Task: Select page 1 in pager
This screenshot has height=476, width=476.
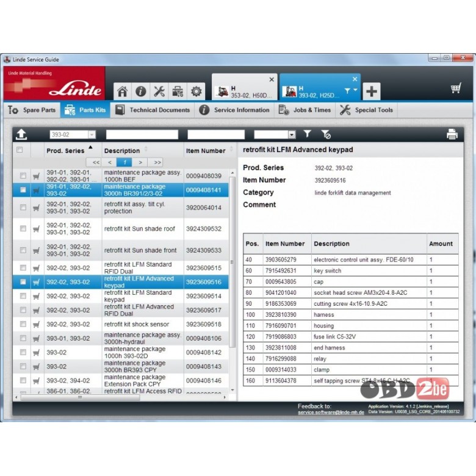Action: [124, 162]
